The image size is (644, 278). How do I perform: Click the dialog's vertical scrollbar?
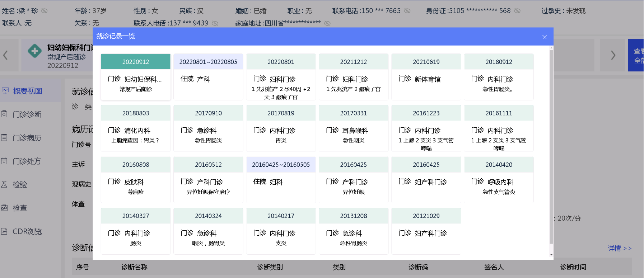coord(551,146)
